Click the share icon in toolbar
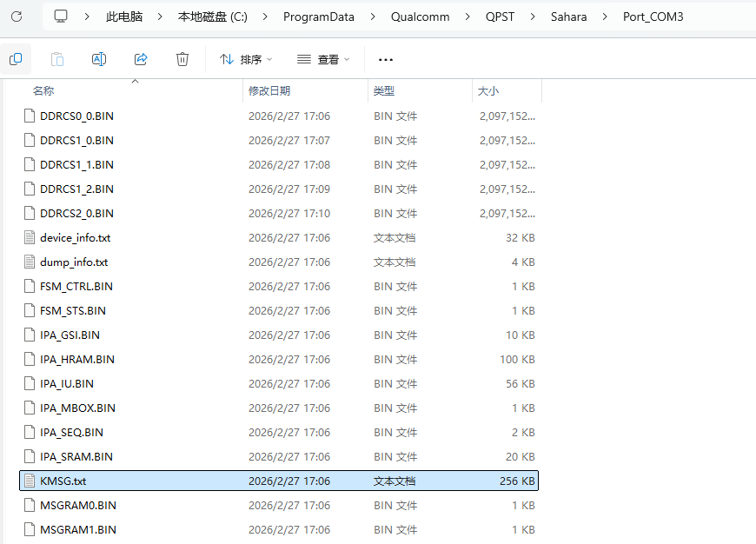 [141, 59]
